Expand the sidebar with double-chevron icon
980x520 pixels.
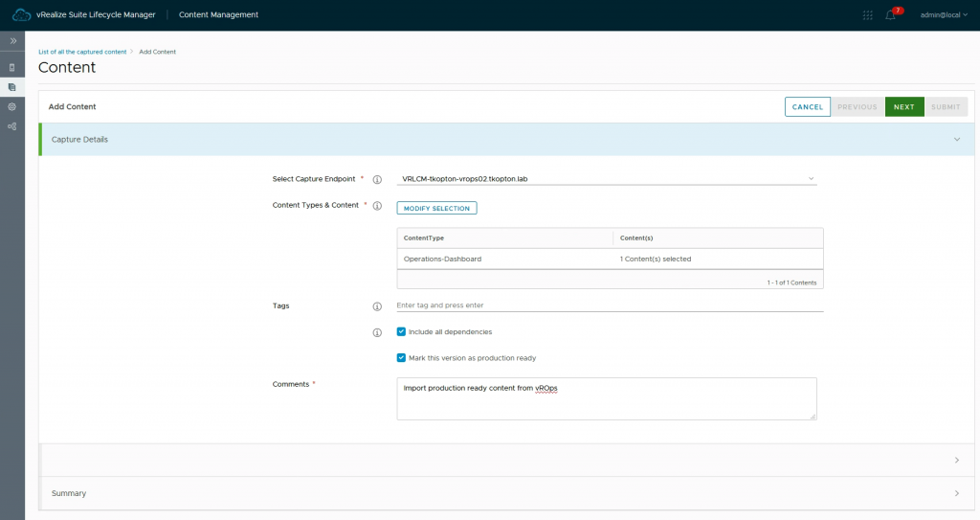click(x=12, y=40)
